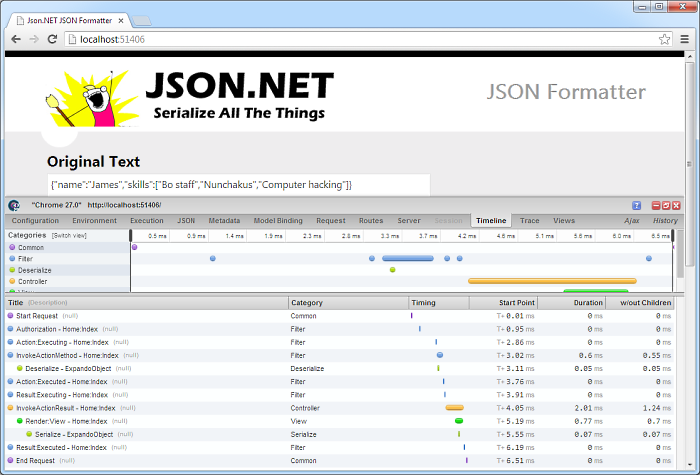This screenshot has width=700, height=475.
Task: Select the Model Binding tab
Action: [x=278, y=221]
